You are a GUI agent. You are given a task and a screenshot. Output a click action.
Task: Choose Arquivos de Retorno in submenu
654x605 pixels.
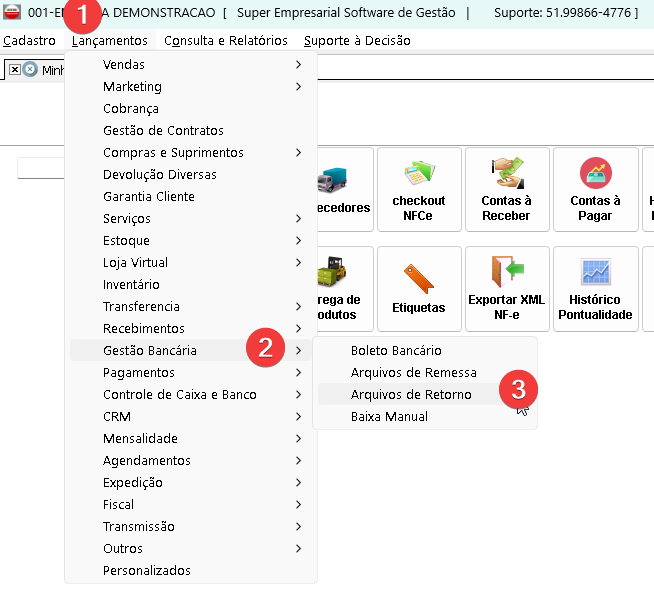(x=425, y=394)
